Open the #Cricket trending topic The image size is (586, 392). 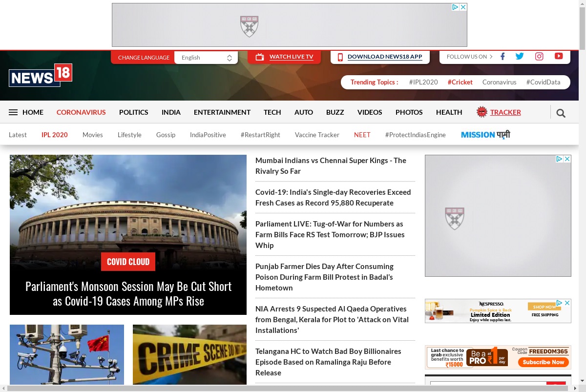click(460, 82)
